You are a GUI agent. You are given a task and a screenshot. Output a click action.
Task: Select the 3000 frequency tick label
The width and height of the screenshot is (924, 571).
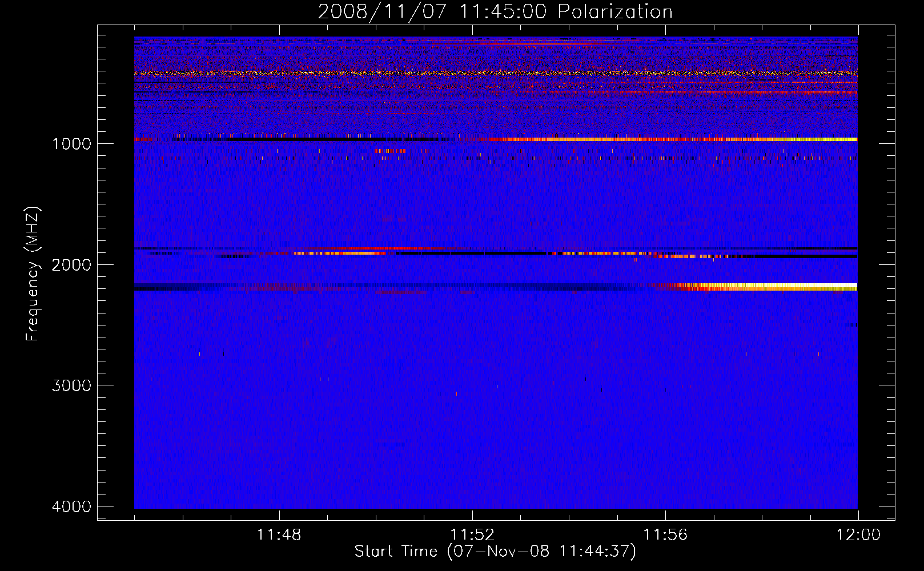coord(72,385)
